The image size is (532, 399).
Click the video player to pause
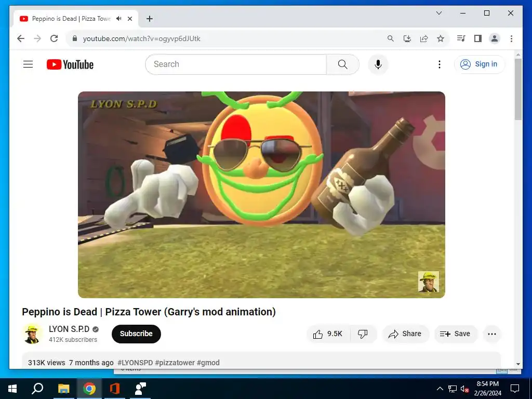click(261, 195)
